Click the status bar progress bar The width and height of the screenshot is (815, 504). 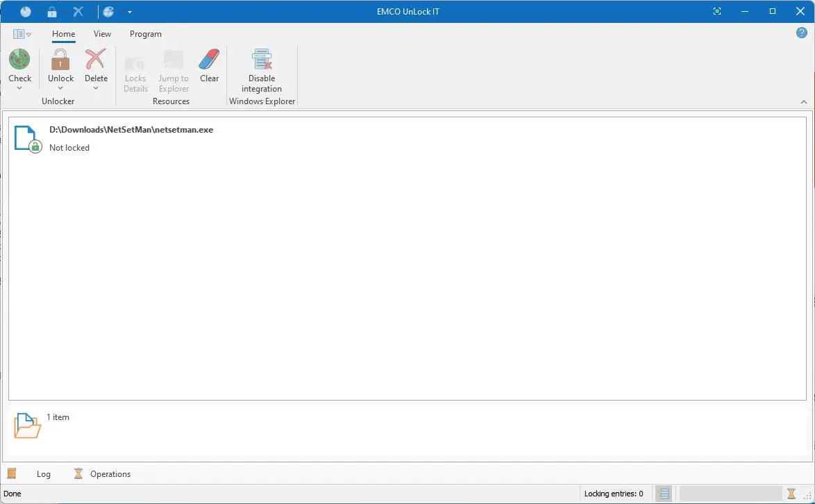730,494
